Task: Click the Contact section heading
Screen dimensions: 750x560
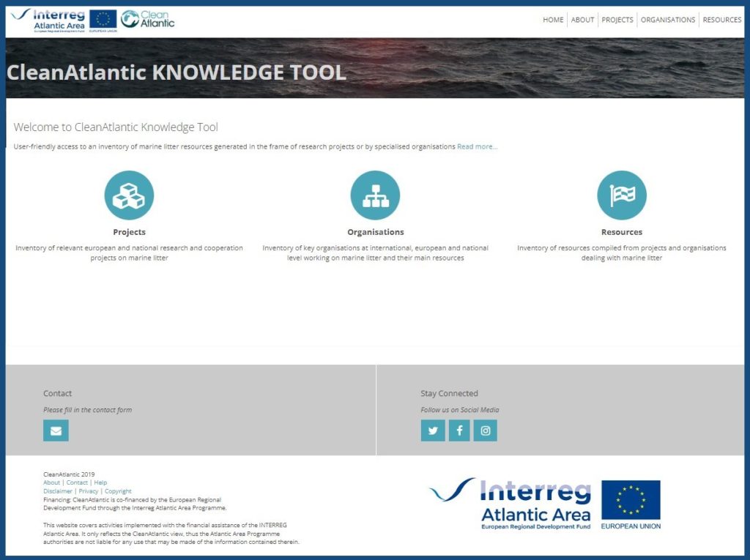Action: click(57, 393)
